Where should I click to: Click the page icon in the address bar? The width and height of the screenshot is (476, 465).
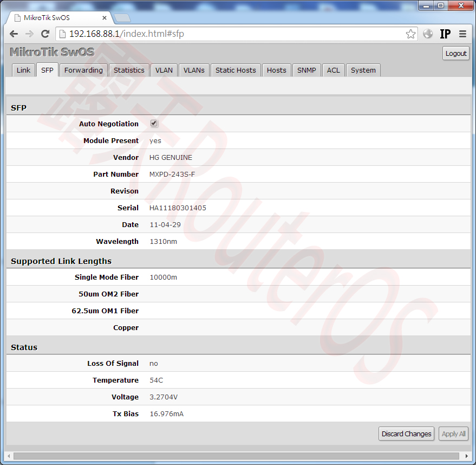coord(62,34)
